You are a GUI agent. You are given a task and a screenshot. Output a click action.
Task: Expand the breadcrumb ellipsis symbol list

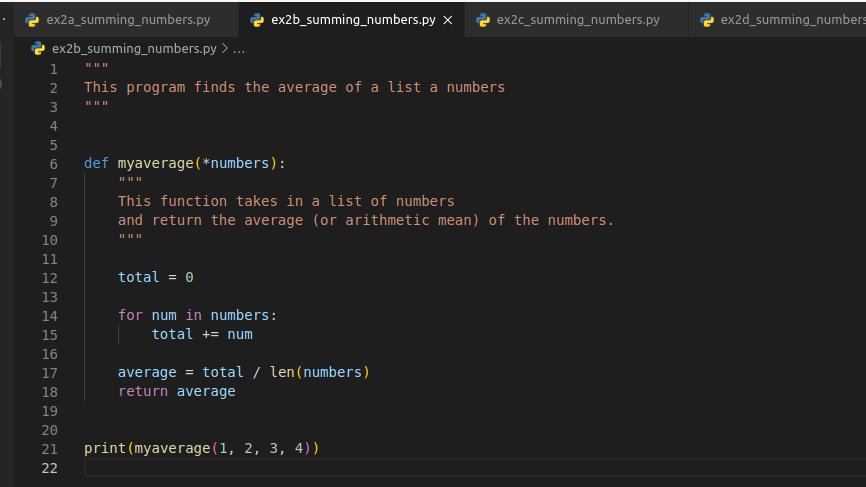[239, 49]
